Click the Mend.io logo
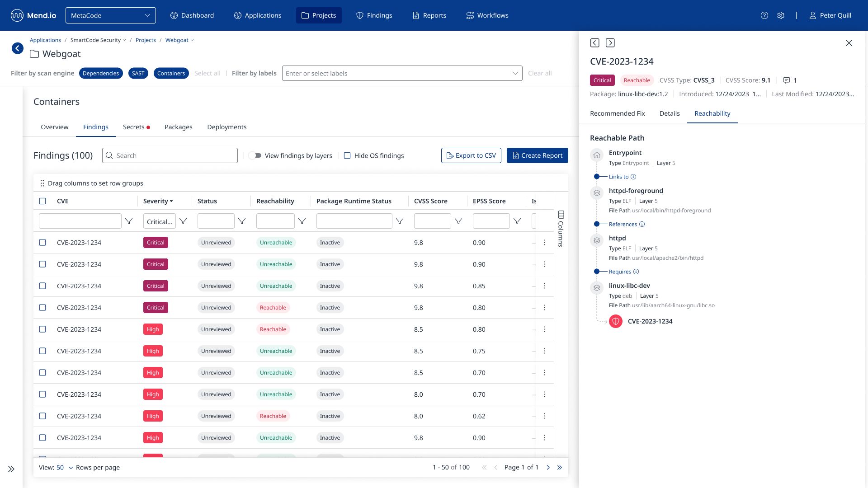The image size is (868, 488). (33, 15)
